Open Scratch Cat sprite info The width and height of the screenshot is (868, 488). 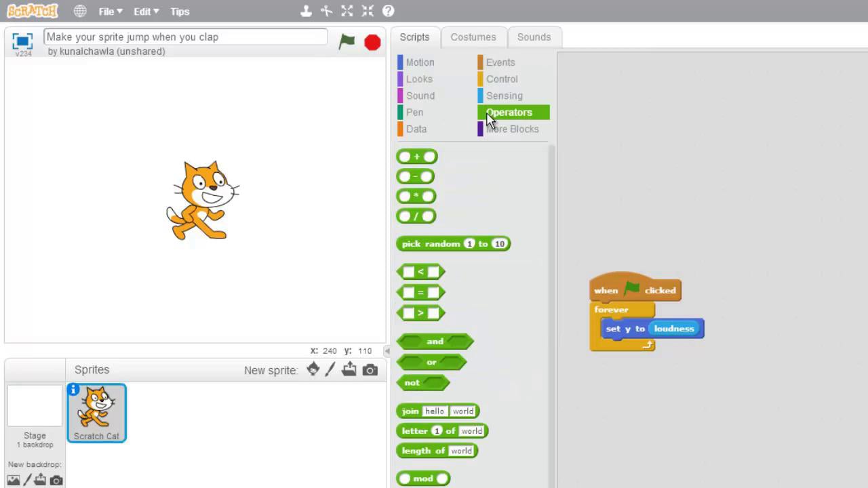pyautogui.click(x=73, y=390)
